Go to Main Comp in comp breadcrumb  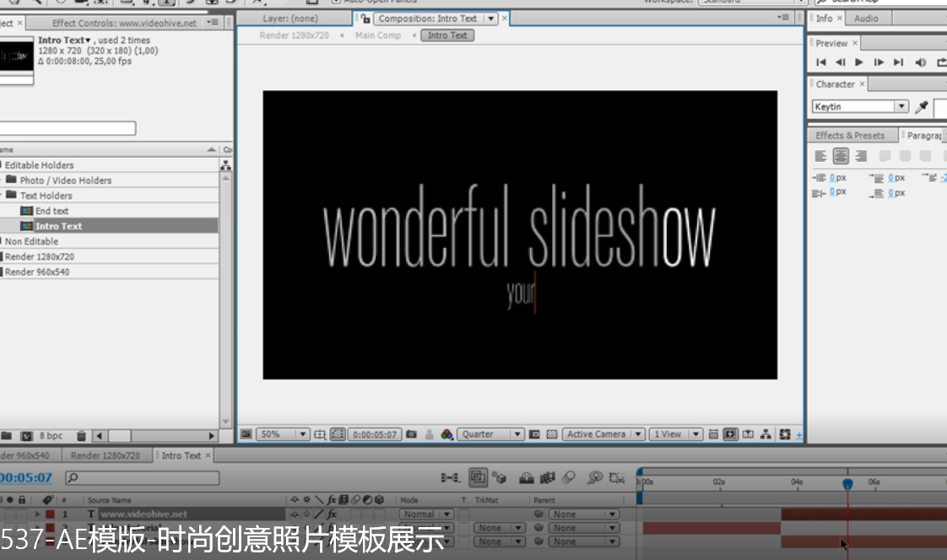coord(378,35)
